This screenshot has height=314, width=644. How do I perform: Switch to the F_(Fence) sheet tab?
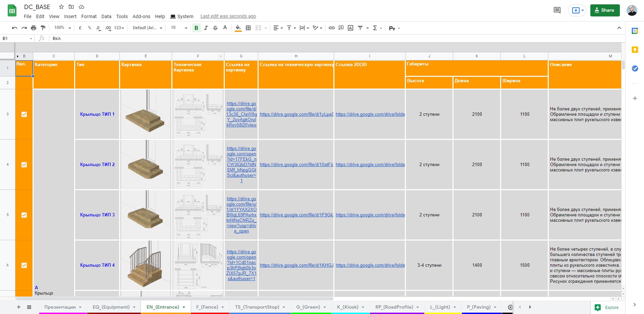pos(207,307)
